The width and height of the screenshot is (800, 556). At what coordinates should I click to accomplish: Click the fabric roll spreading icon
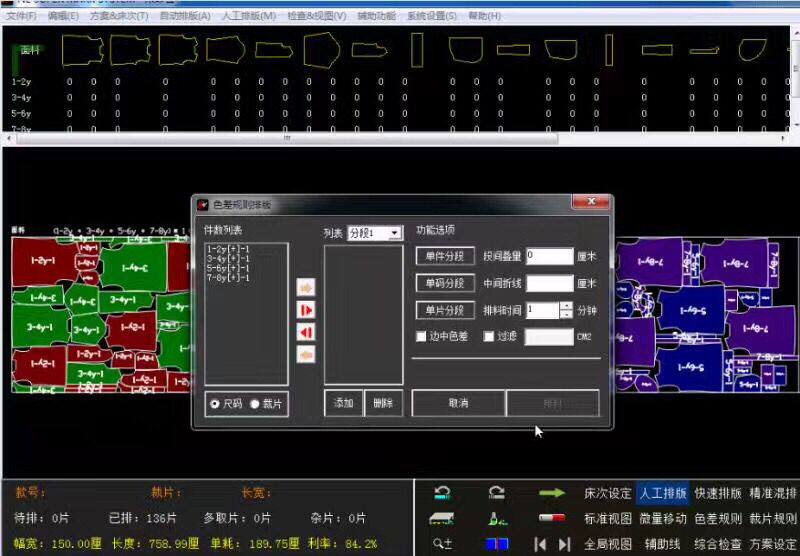coord(442,519)
